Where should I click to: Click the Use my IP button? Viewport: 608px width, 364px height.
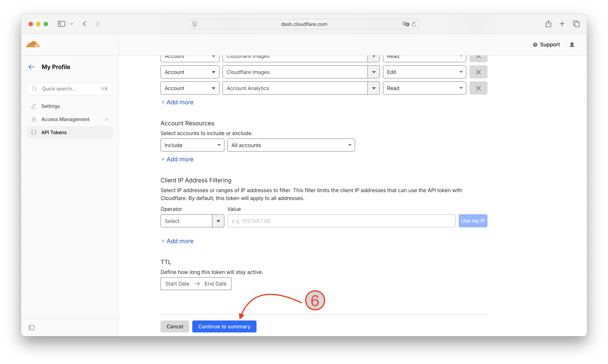pyautogui.click(x=473, y=221)
